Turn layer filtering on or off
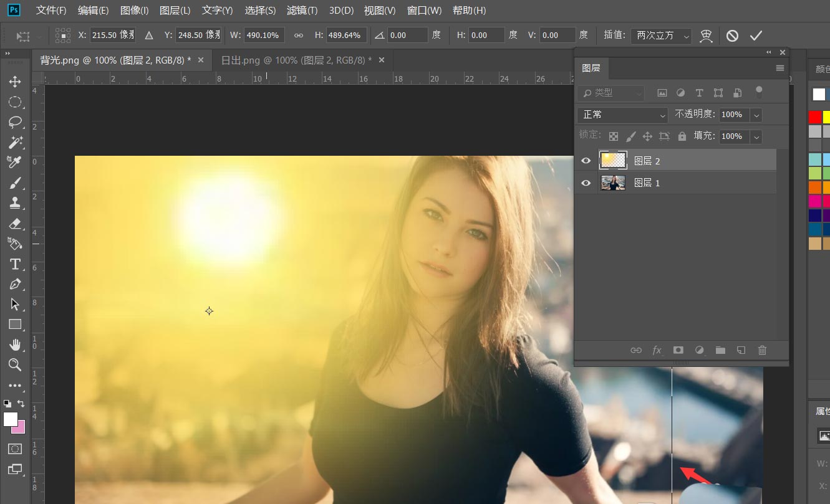 point(759,92)
